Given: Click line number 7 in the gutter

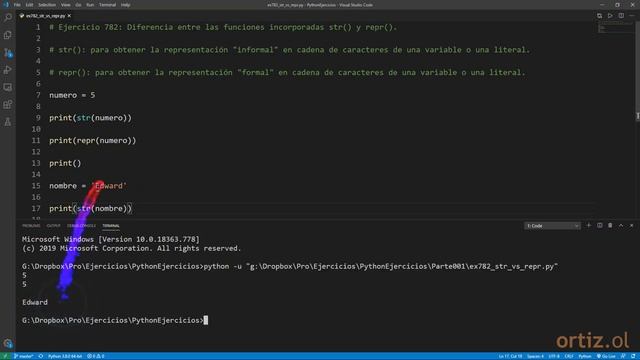Looking at the screenshot, I should coord(38,95).
